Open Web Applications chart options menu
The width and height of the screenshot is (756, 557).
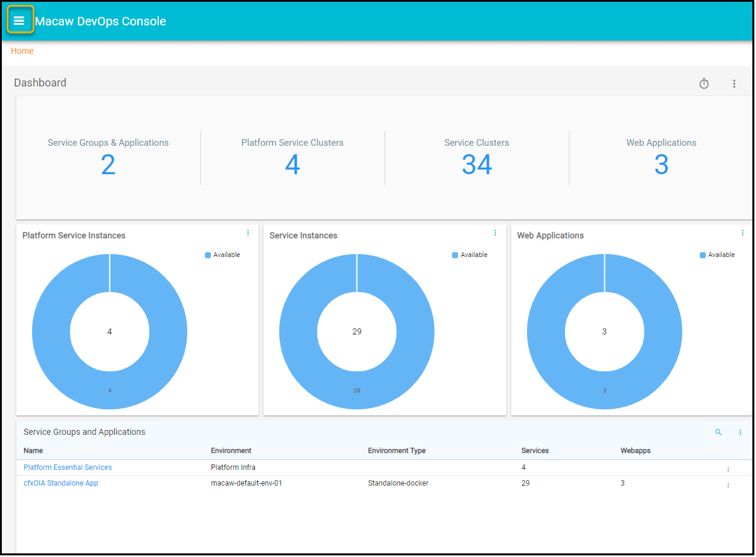click(743, 233)
